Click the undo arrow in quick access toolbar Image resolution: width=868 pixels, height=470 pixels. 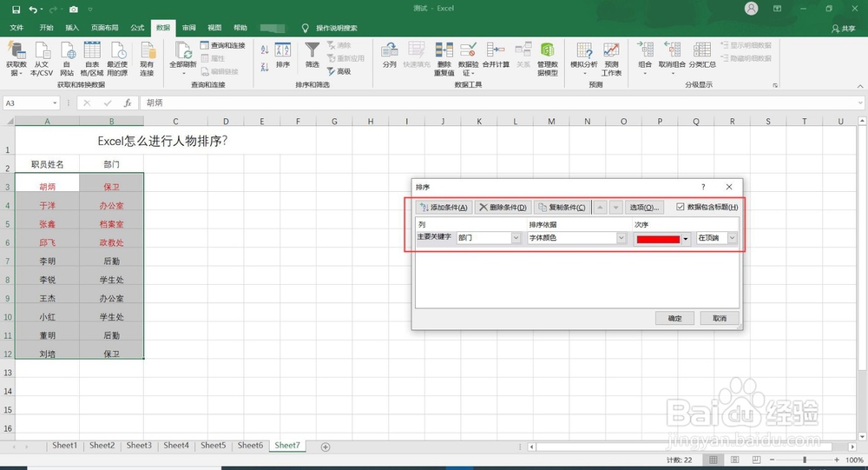pos(33,10)
